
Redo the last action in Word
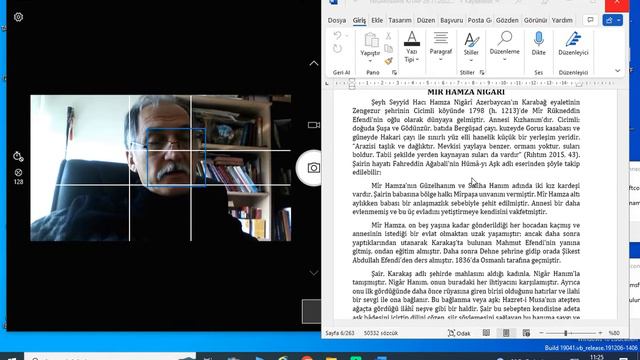pos(337,49)
